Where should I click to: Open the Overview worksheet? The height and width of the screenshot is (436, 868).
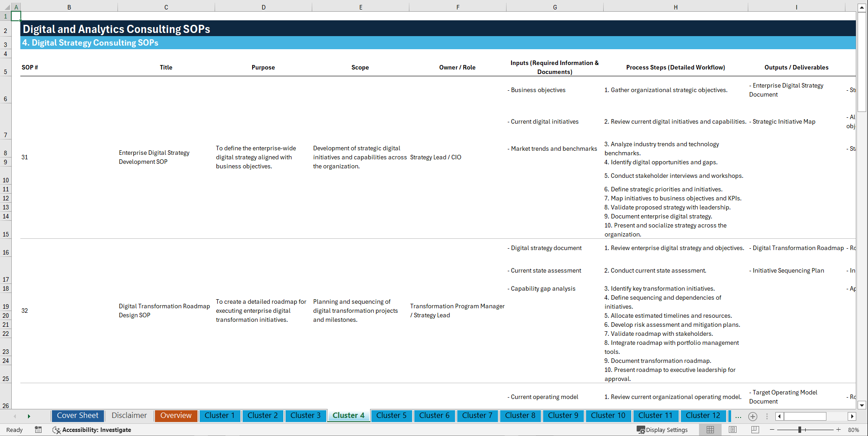(x=176, y=416)
